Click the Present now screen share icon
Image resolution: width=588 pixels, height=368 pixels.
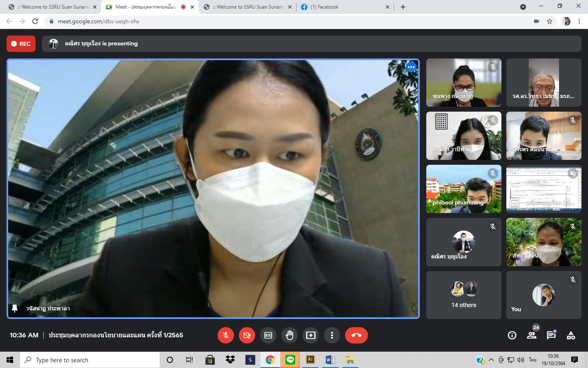(x=311, y=335)
